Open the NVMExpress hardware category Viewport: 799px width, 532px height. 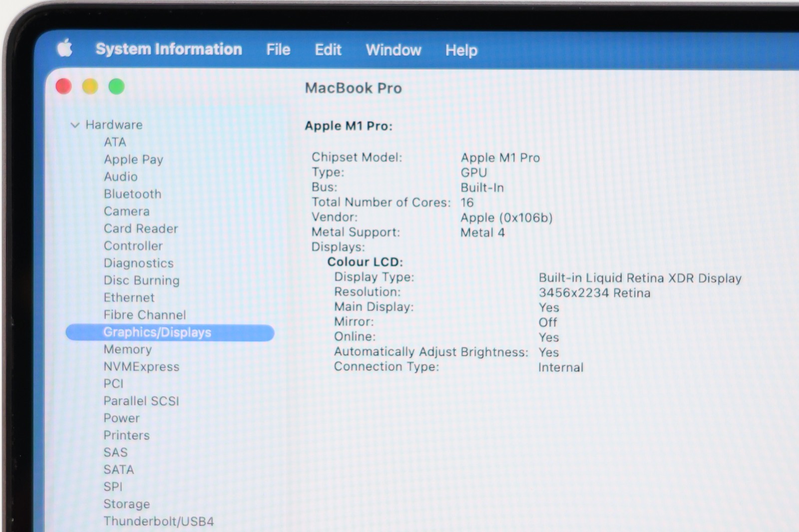pyautogui.click(x=141, y=367)
